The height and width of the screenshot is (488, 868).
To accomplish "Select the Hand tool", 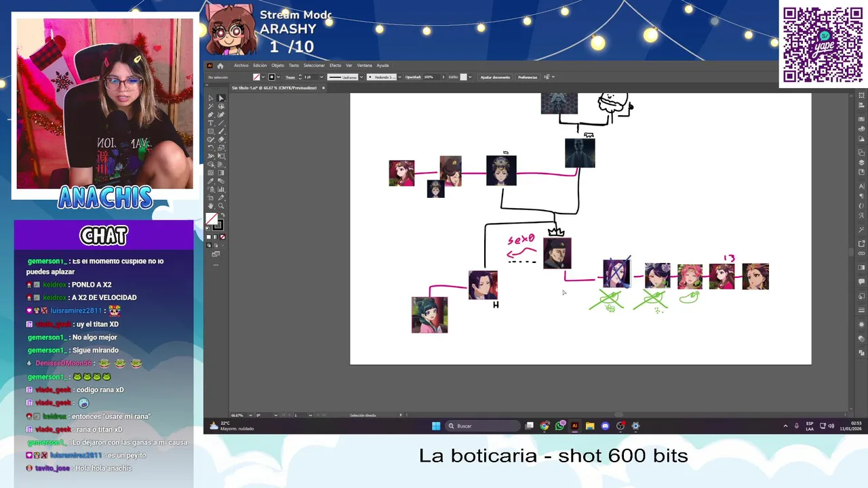I will click(211, 206).
